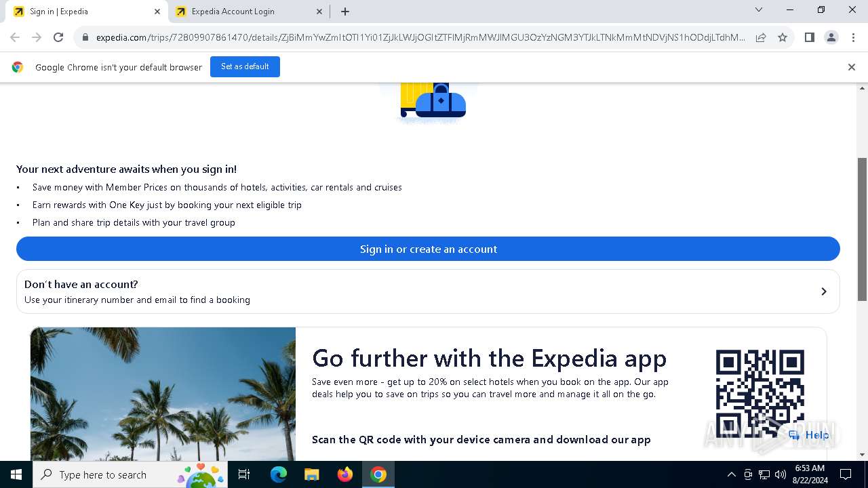This screenshot has height=488, width=868.
Task: Switch to the Sign in | Expedia tab
Action: pos(87,12)
